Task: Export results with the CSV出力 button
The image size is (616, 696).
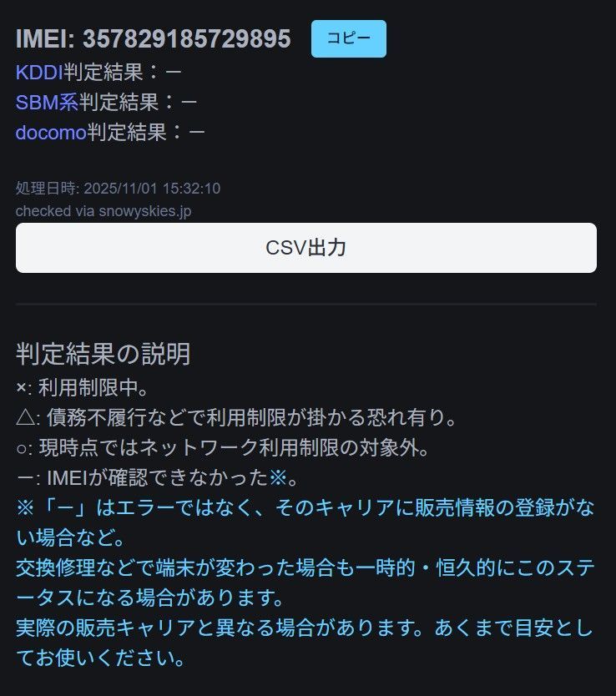Action: pos(305,248)
